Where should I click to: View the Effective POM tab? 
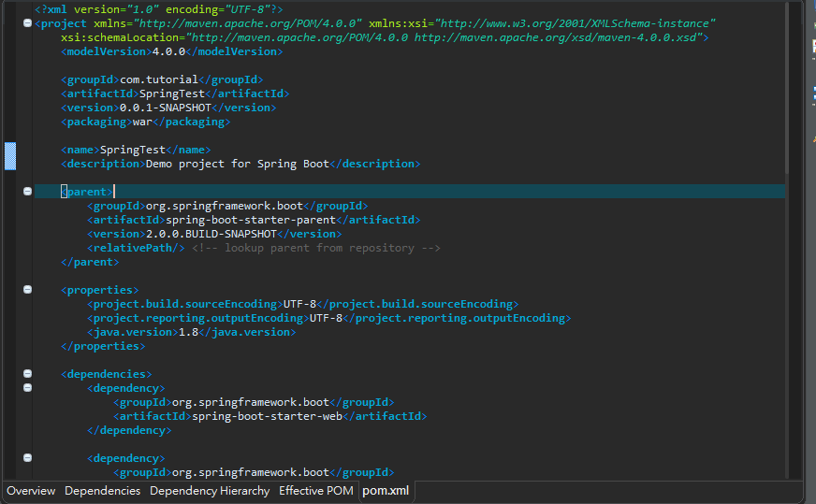pos(315,491)
